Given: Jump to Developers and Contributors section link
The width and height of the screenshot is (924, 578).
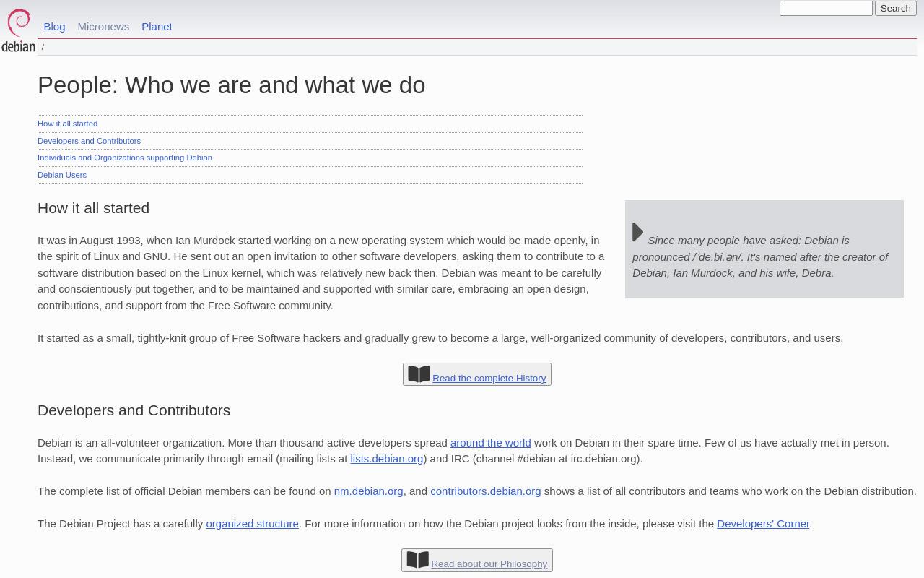Looking at the screenshot, I should [x=89, y=141].
